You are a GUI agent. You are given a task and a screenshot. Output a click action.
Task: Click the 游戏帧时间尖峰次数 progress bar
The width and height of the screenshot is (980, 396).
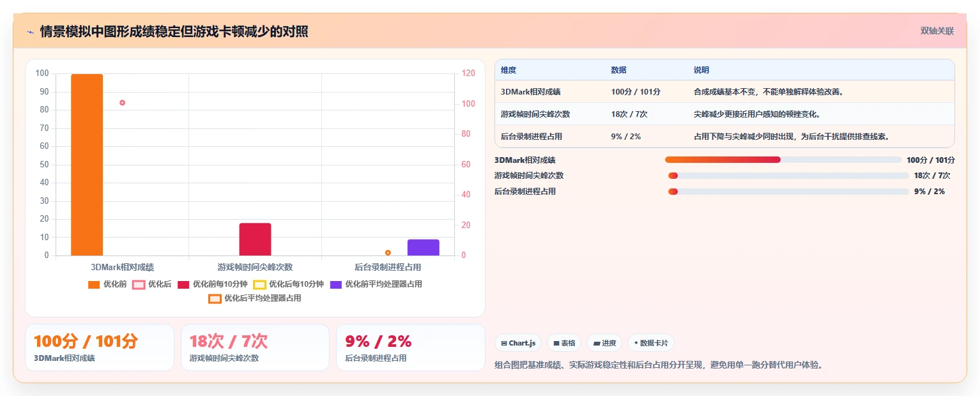(x=788, y=176)
